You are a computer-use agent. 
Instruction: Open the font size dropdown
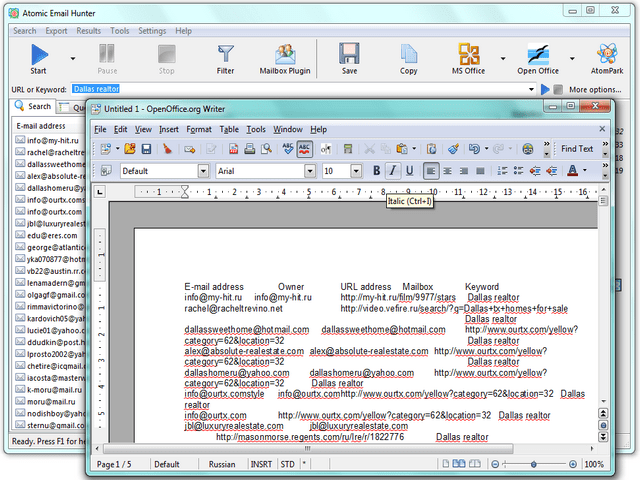(x=356, y=171)
